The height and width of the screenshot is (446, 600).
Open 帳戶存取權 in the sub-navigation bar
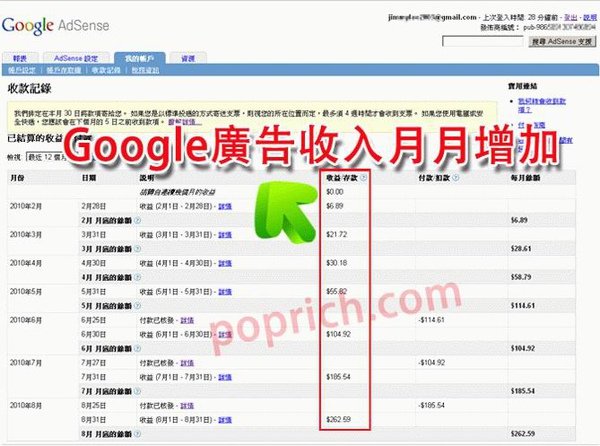(x=64, y=70)
